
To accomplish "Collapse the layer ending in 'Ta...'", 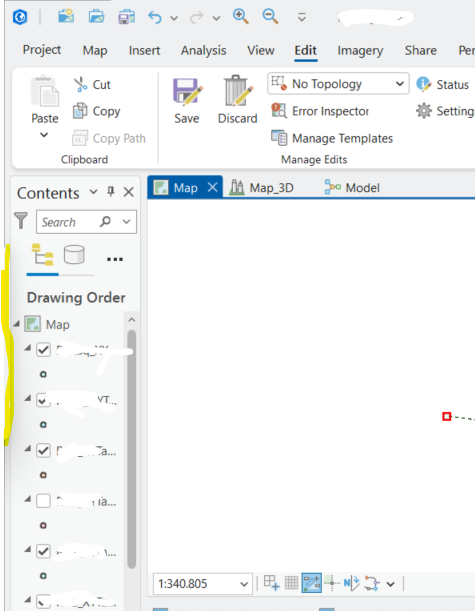I will (x=28, y=449).
